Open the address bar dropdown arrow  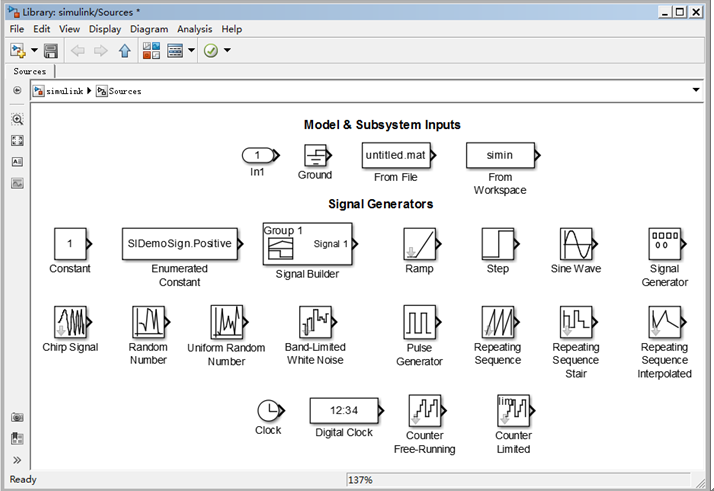pyautogui.click(x=696, y=90)
